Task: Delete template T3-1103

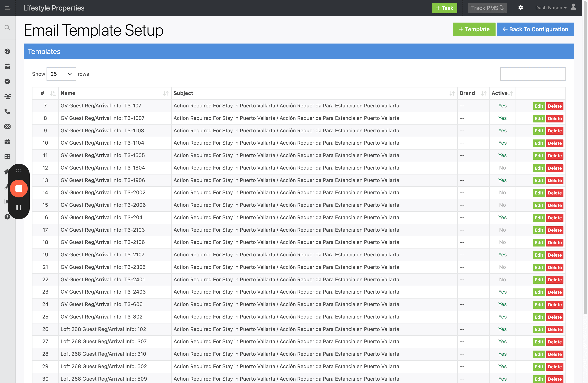Action: point(554,131)
